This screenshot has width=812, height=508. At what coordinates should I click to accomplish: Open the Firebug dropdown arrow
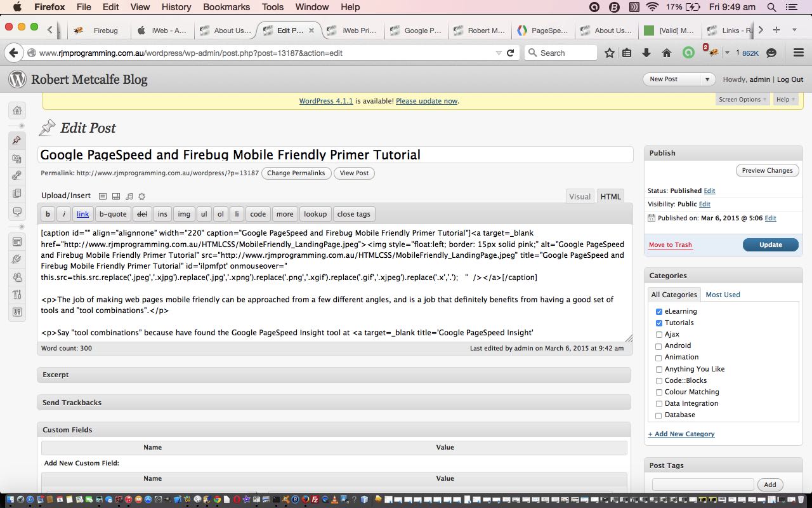coord(727,53)
